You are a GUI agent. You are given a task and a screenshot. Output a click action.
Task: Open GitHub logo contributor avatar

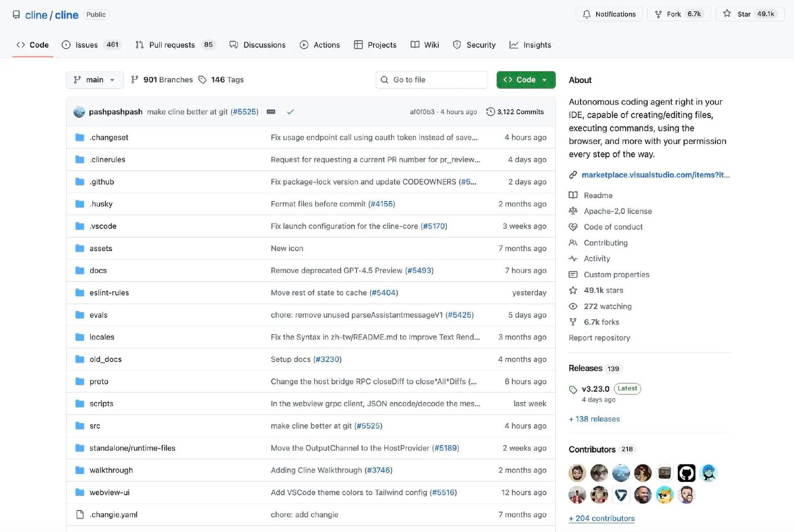[x=686, y=473]
